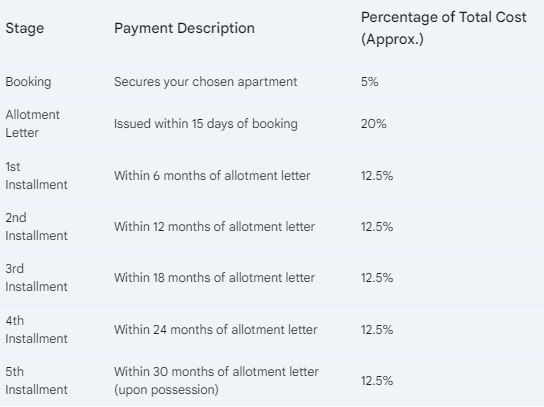Select the 5th Installment stage cell
Viewport: 544px width, 407px height.
(36, 381)
